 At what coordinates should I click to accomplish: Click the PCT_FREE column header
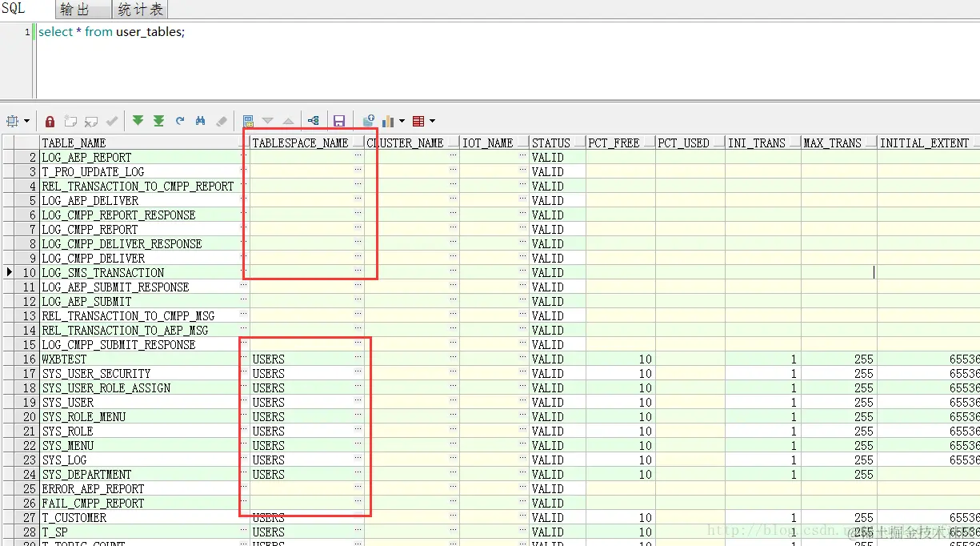[x=621, y=143]
